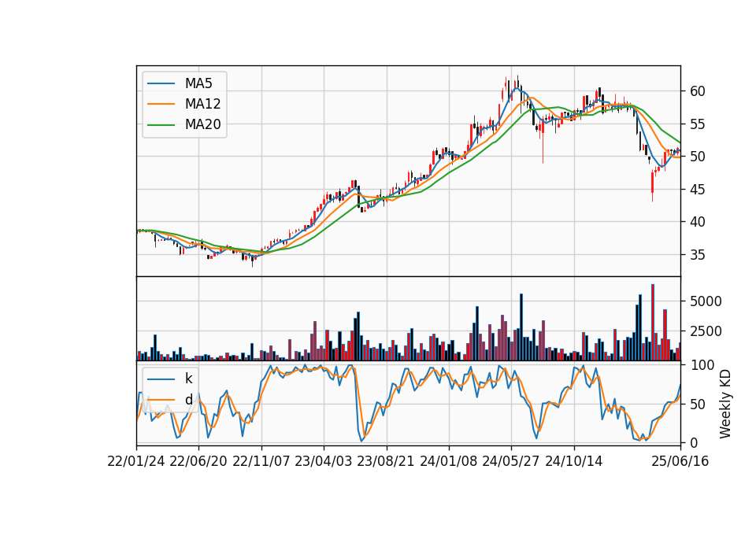756x543 pixels.
Task: Click the blue k legend line sample
Action: (x=161, y=379)
